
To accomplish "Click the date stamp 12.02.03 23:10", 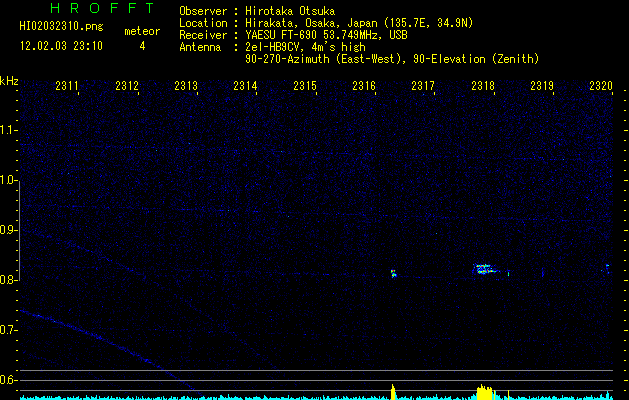I will click(61, 46).
